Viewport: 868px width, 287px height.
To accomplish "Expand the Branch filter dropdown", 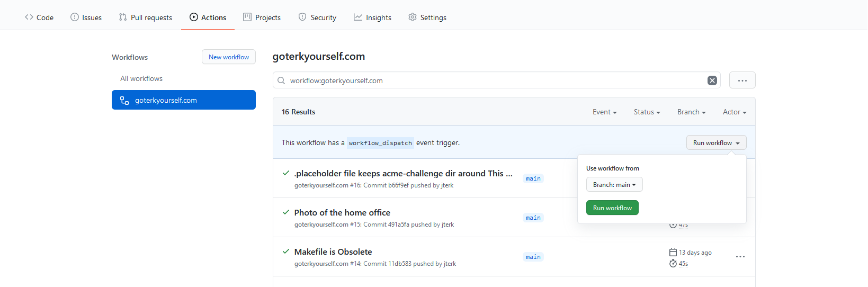I will click(x=691, y=112).
